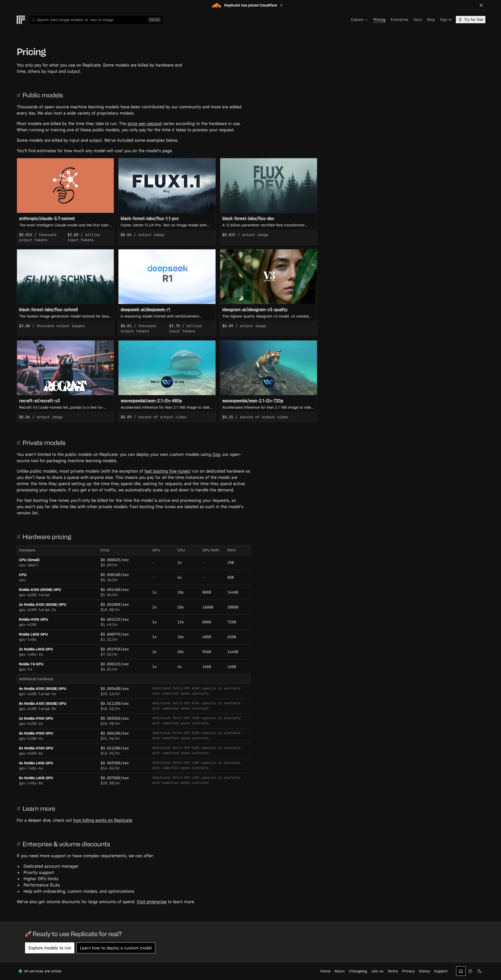Select the laptop icon for system theme
The image size is (501, 980).
tap(461, 971)
